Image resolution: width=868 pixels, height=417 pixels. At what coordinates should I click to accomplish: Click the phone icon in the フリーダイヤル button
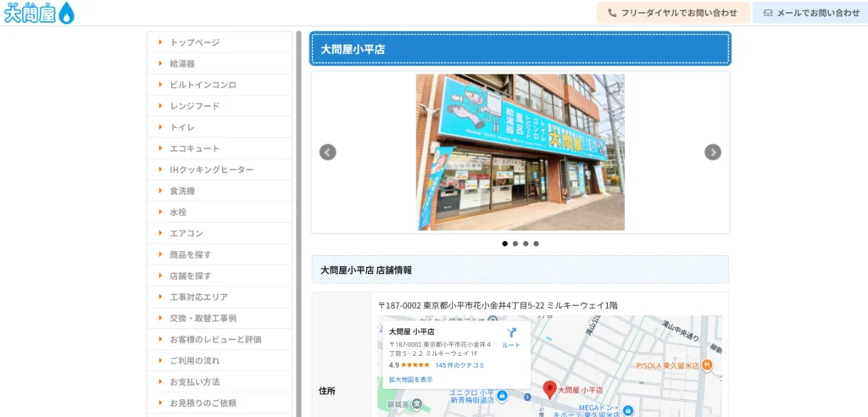(612, 13)
